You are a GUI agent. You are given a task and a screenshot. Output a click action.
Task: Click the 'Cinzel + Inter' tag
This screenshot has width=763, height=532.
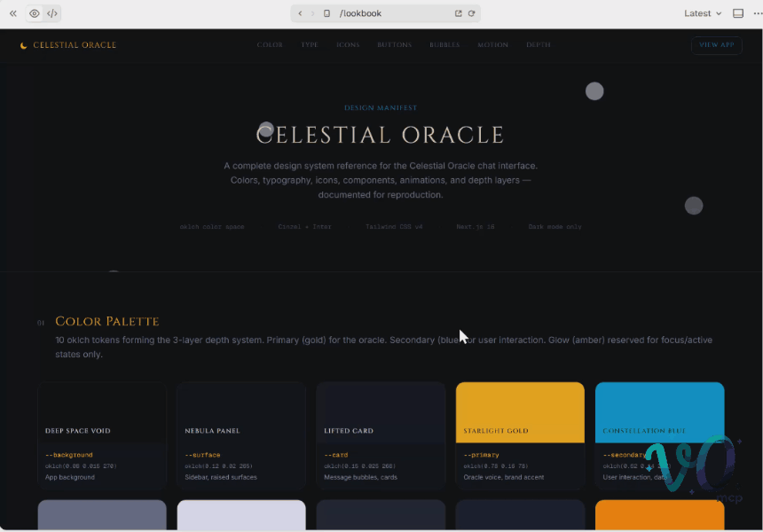[304, 227]
